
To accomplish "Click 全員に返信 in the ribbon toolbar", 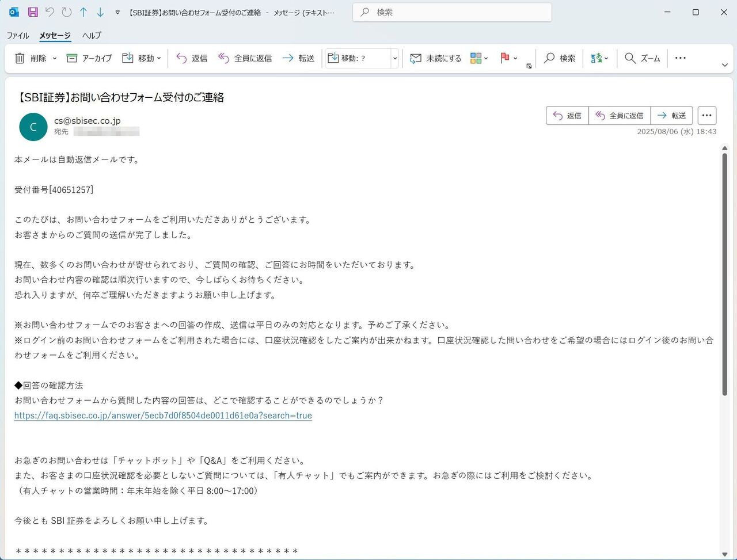I will [x=245, y=58].
